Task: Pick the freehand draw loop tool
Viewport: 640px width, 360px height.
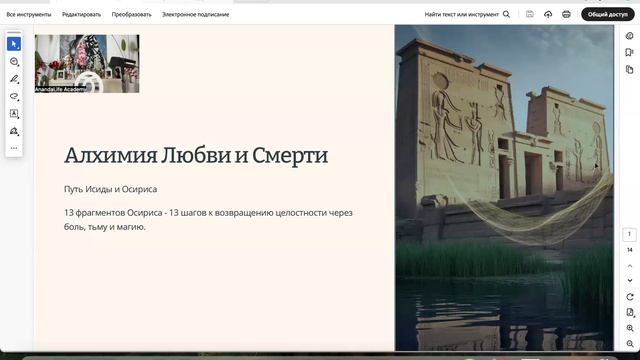Action: pos(14,96)
